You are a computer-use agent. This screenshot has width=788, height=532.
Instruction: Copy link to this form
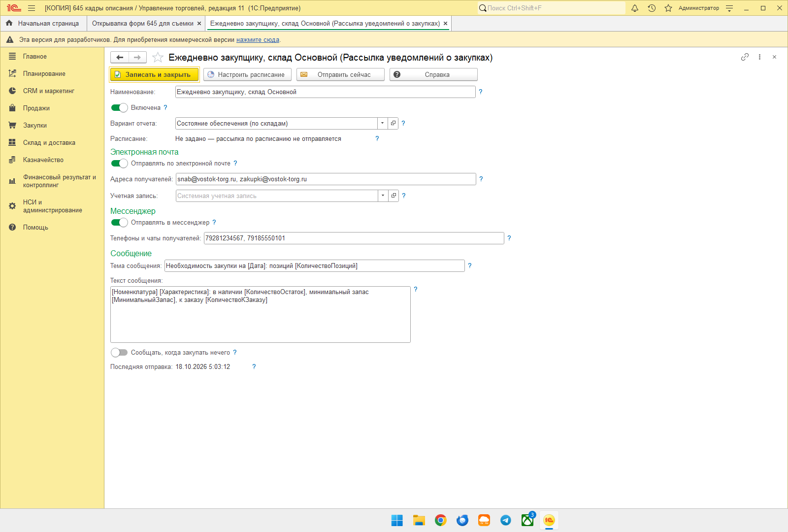[745, 57]
